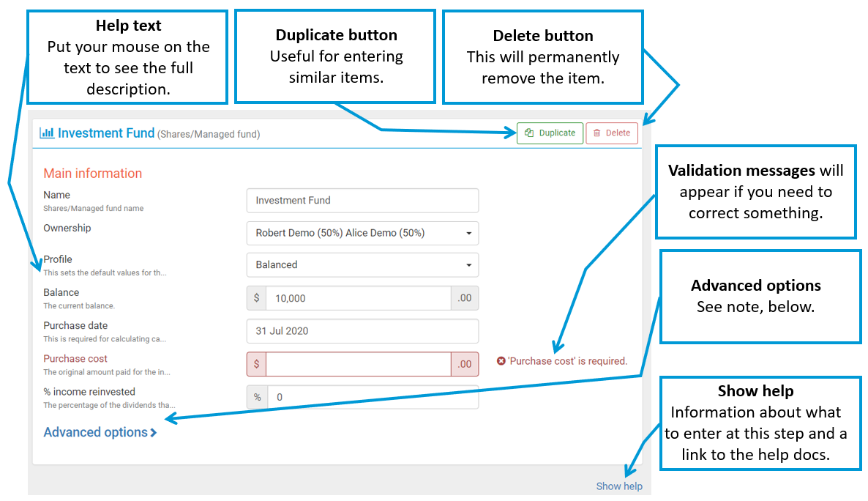The width and height of the screenshot is (868, 501).
Task: Click the red error icon beside Purchase cost message
Action: [501, 361]
